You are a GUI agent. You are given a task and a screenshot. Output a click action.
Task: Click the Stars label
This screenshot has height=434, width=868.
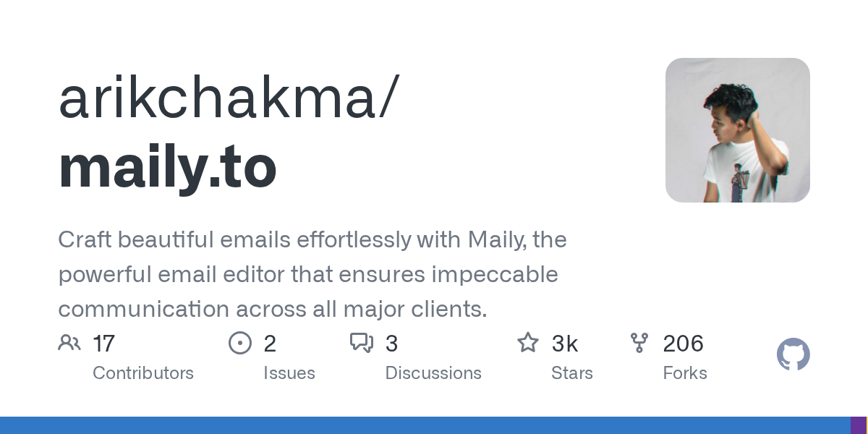click(x=572, y=373)
